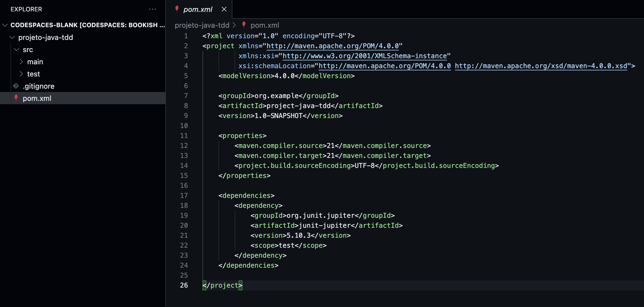This screenshot has height=307, width=644.
Task: Click the opening dependencies tag
Action: click(x=247, y=196)
